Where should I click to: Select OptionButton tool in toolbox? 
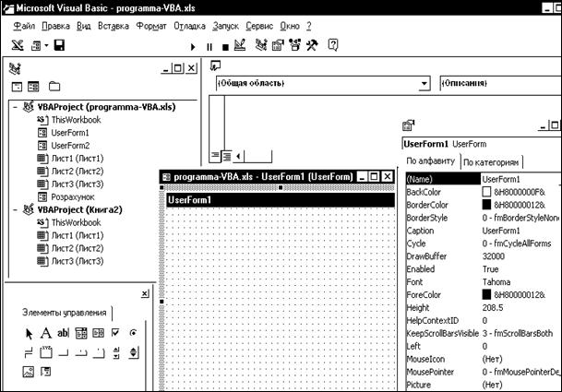coord(133,333)
